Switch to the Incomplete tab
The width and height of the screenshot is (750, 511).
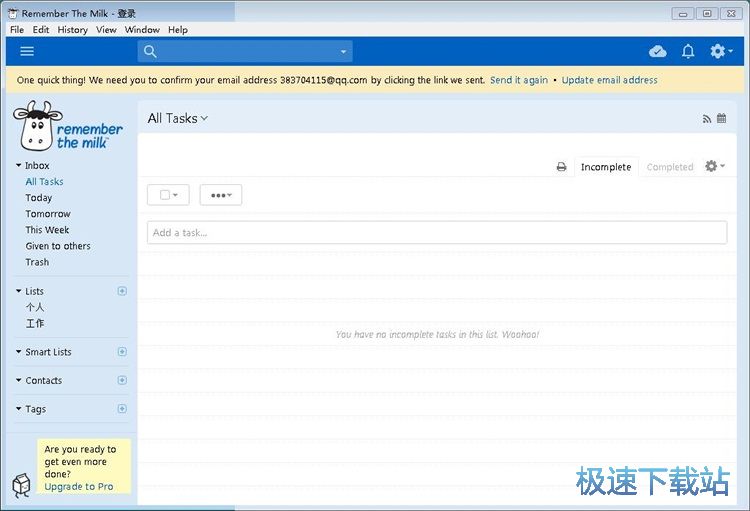[606, 167]
